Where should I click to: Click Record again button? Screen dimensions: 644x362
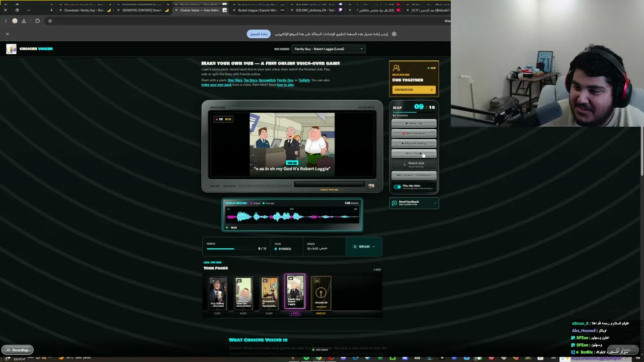click(x=414, y=133)
